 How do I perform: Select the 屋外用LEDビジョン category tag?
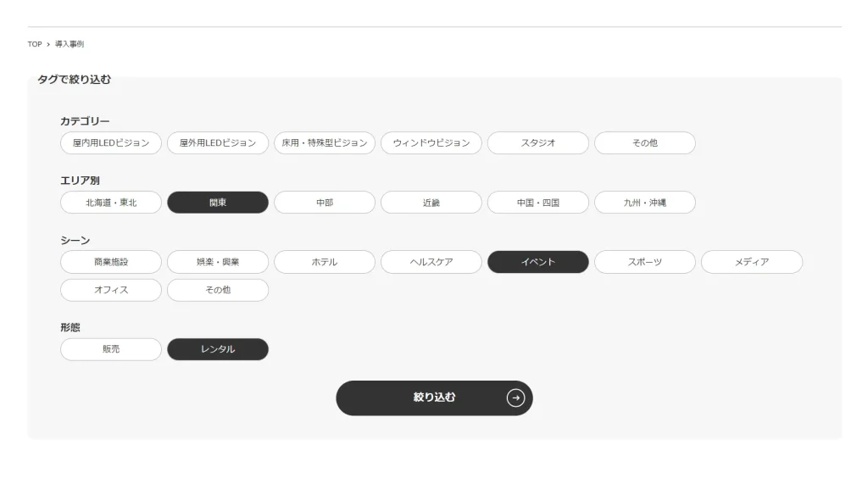(218, 143)
